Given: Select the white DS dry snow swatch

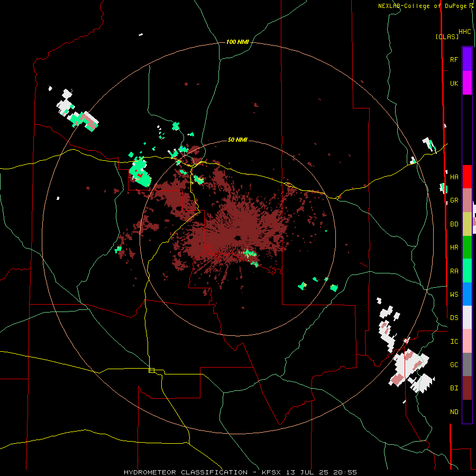Looking at the screenshot, I should [467, 317].
